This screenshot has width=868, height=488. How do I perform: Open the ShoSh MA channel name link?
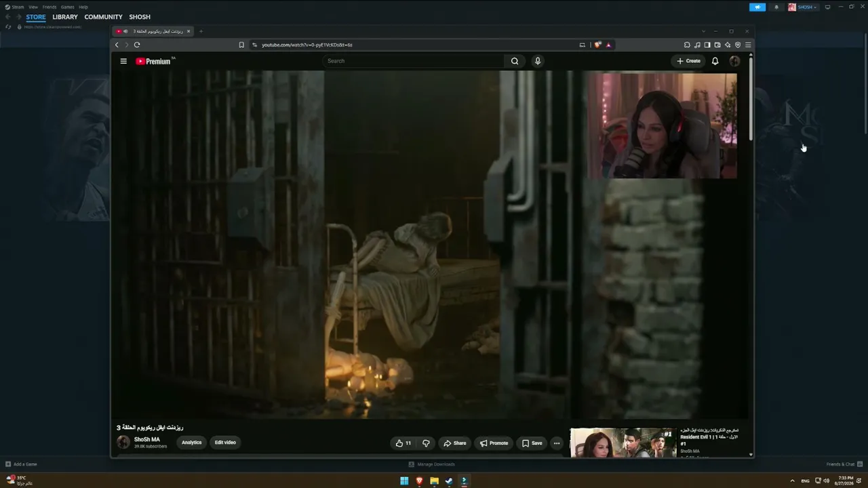(147, 439)
